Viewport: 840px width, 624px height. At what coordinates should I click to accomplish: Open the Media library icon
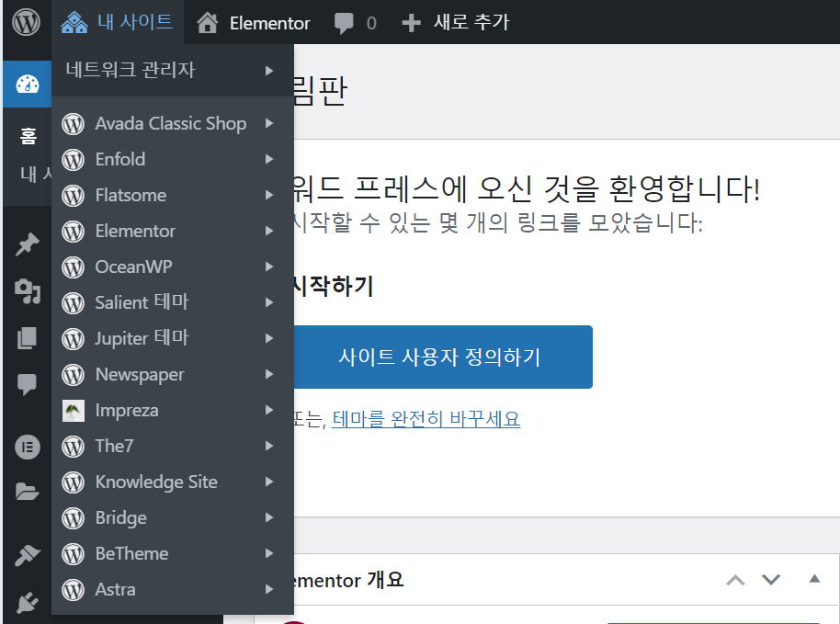[26, 291]
